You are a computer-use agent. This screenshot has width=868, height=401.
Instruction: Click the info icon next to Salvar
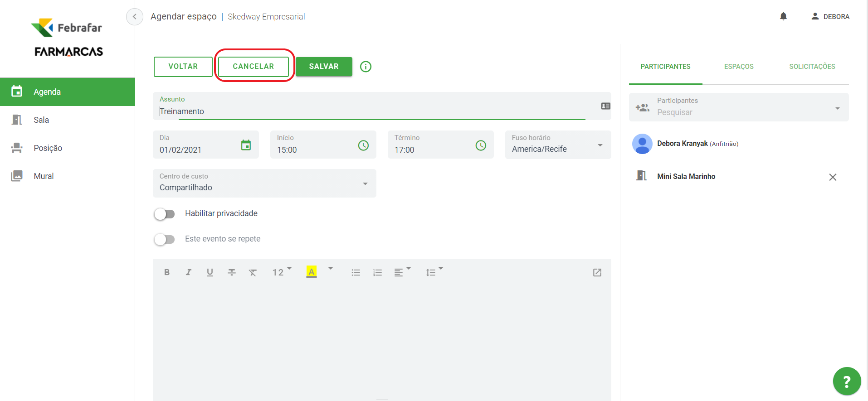[x=366, y=67]
